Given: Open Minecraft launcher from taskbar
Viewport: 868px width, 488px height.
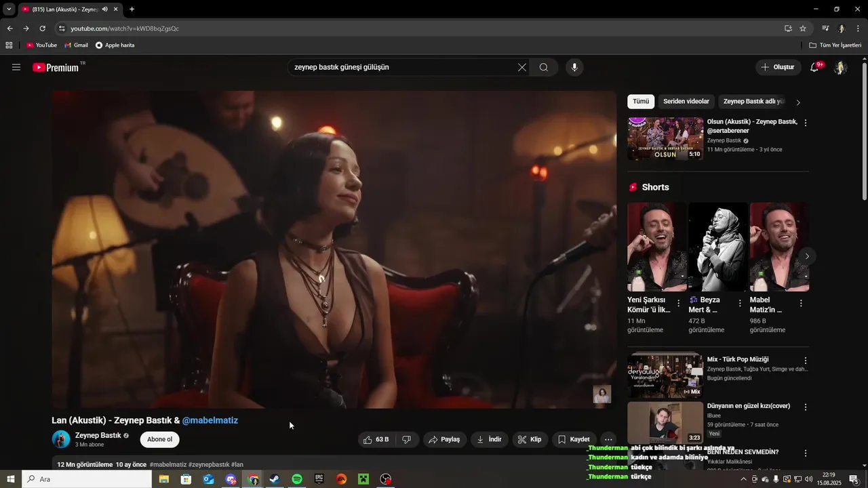Looking at the screenshot, I should (x=363, y=479).
